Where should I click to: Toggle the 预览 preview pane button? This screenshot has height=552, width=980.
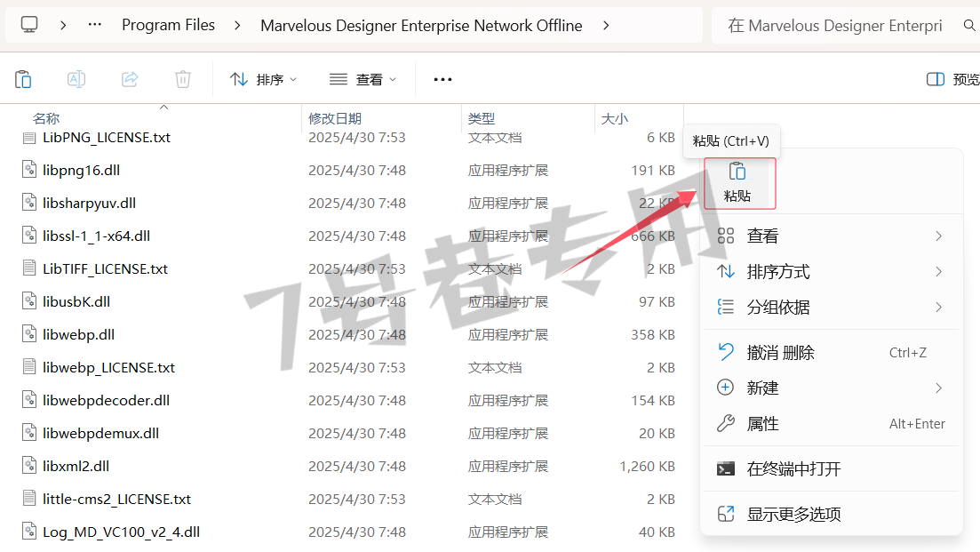(952, 79)
